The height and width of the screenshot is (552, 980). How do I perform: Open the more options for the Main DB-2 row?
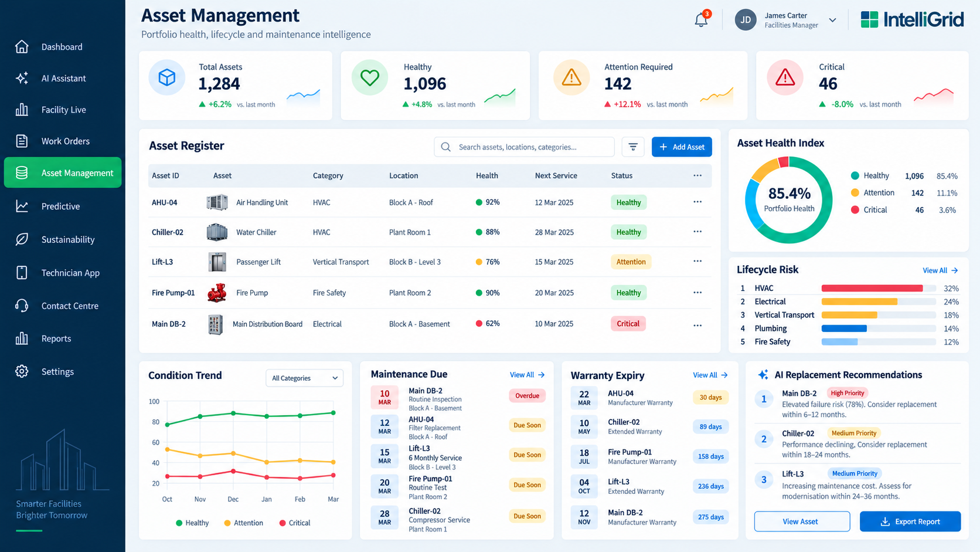697,325
